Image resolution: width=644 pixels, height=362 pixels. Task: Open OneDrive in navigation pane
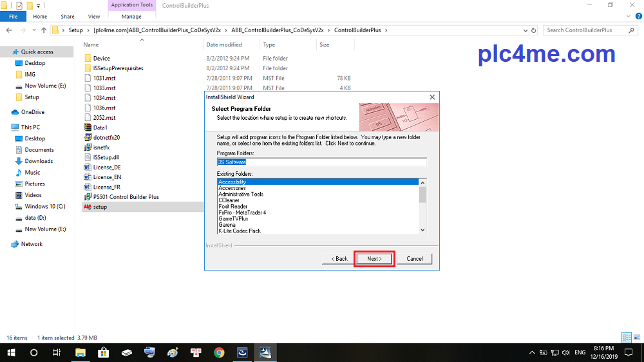(x=32, y=112)
